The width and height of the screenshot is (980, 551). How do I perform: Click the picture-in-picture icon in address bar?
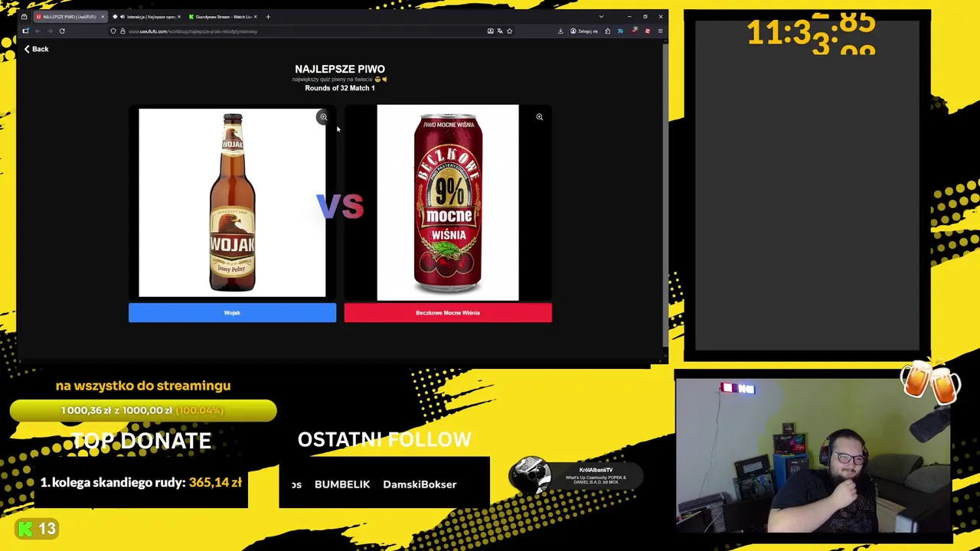[490, 31]
